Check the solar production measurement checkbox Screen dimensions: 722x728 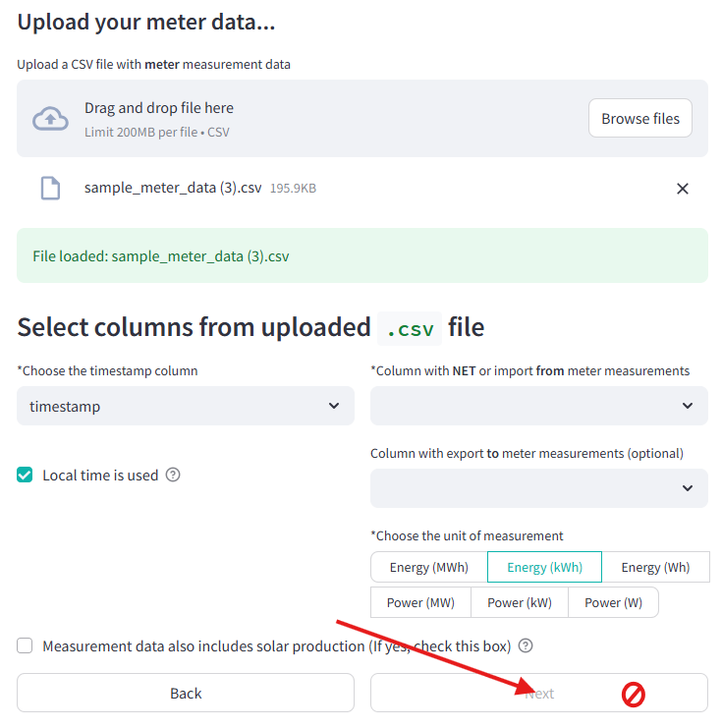[25, 645]
